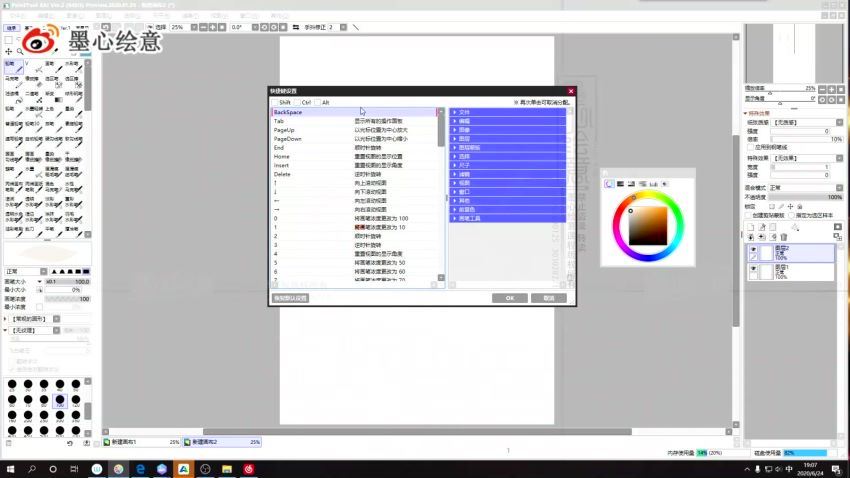Screen dimensions: 850x478
Task: Enable the Ctrl modifier checkbox
Action: tap(296, 102)
